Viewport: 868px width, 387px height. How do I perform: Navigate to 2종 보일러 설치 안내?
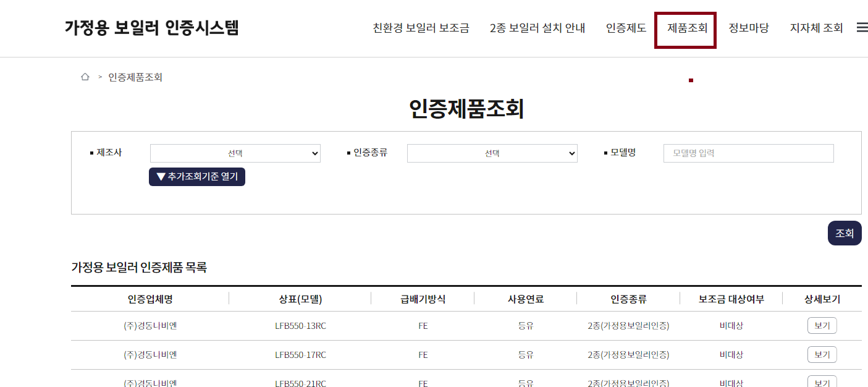[x=537, y=28]
